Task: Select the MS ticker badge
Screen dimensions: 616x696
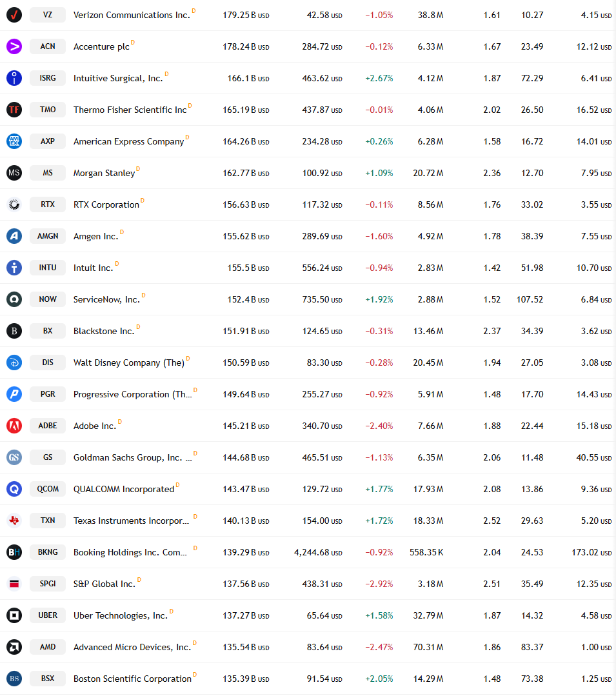Action: (48, 173)
